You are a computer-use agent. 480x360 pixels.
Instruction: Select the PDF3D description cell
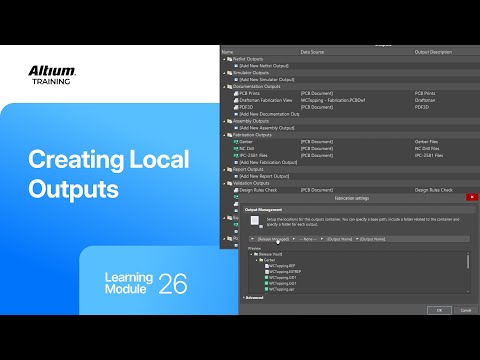point(422,107)
